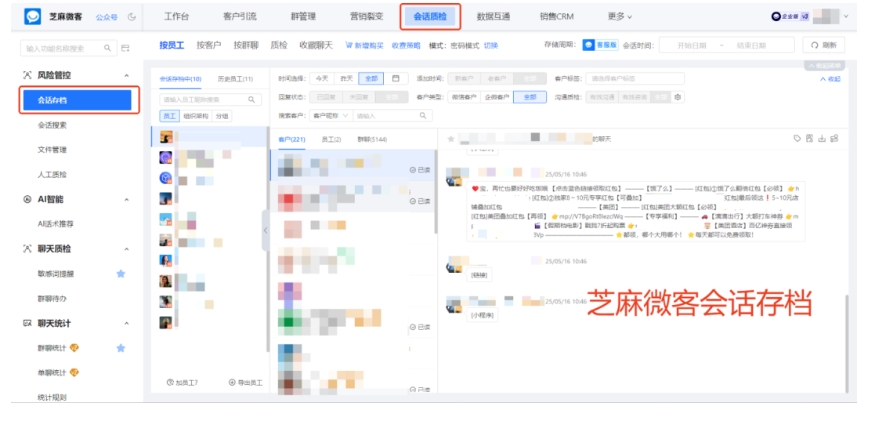
Task: Collapse filter panel via 收起 link
Action: pyautogui.click(x=831, y=79)
